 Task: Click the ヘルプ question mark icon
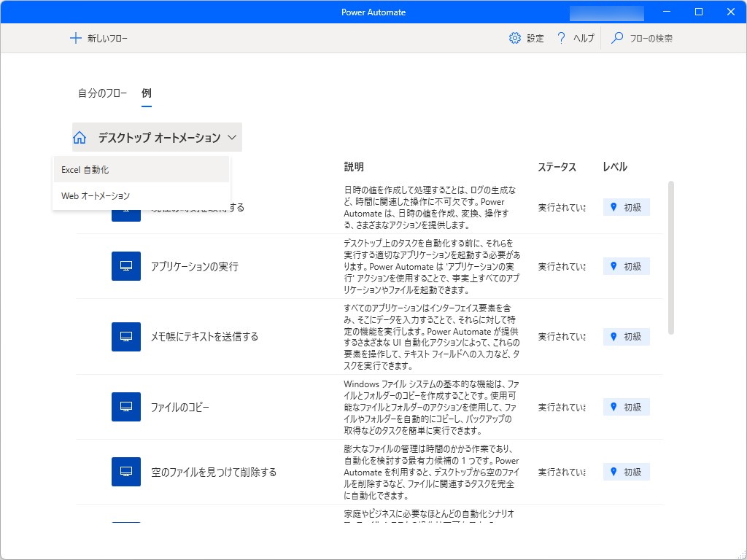tap(560, 38)
